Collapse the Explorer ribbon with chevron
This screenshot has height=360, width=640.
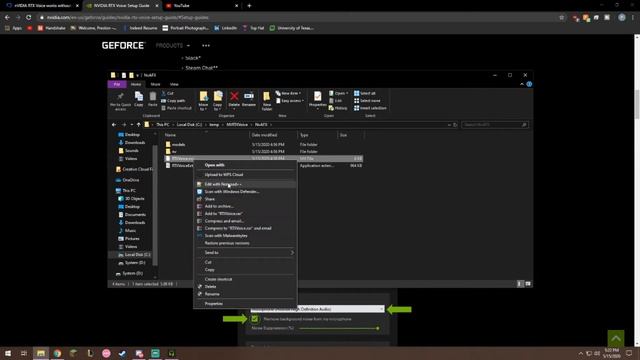pos(522,84)
